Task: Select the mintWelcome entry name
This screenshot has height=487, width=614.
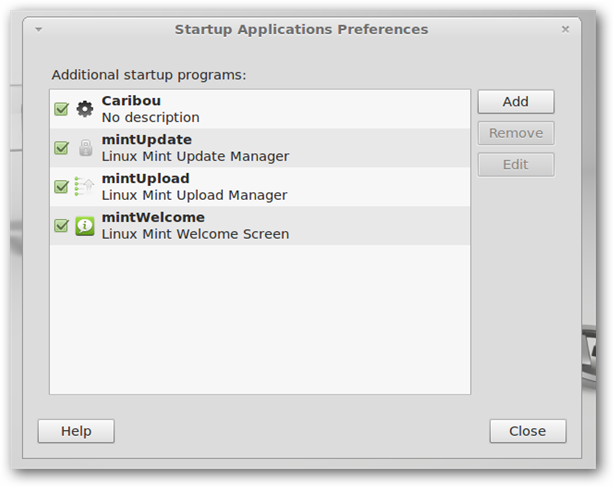Action: pyautogui.click(x=153, y=217)
